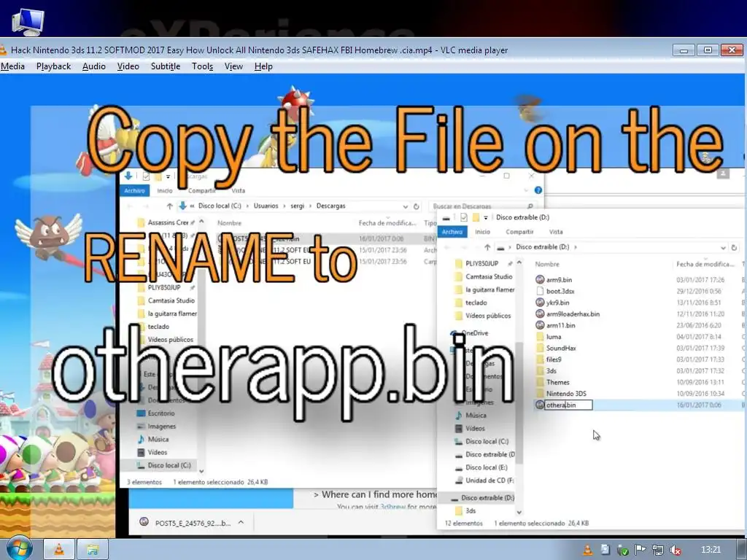Open the View menu in VLC
Image resolution: width=747 pixels, height=560 pixels.
233,66
